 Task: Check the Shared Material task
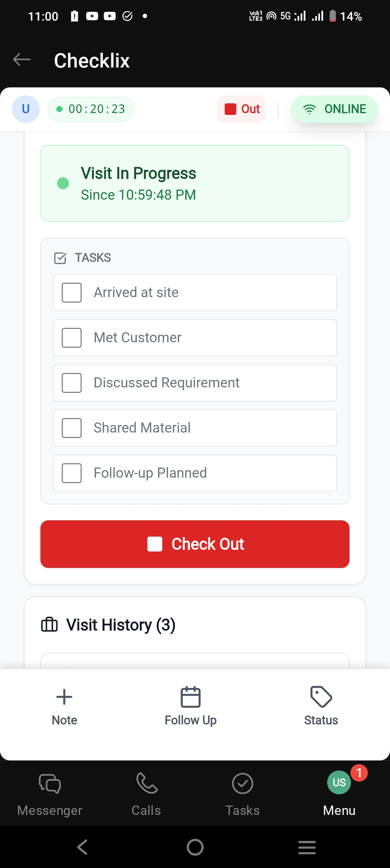(71, 428)
